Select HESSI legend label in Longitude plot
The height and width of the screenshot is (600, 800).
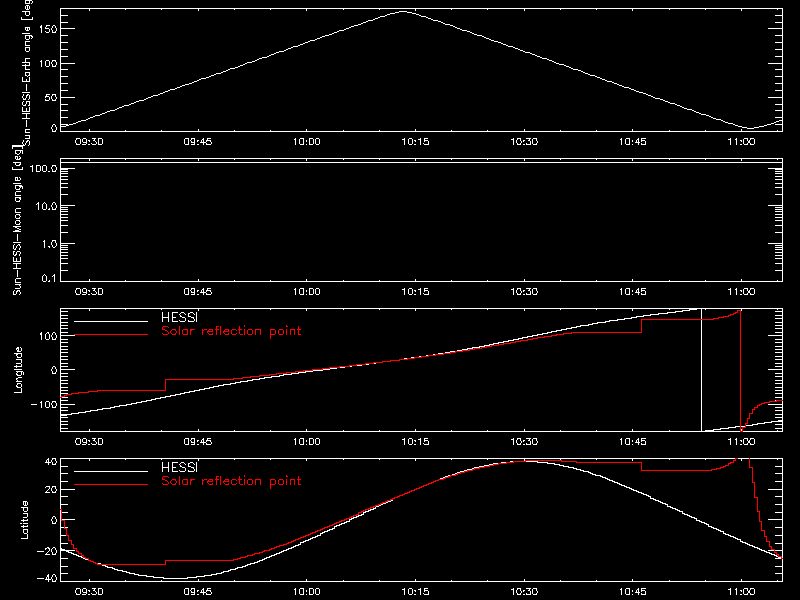[x=179, y=317]
